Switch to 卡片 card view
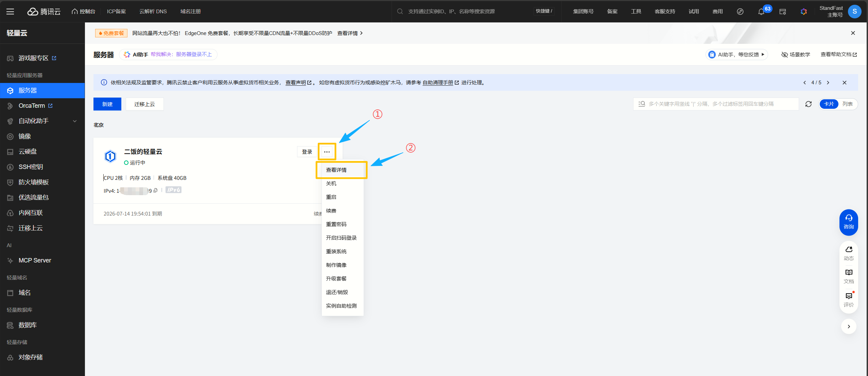868x376 pixels. pyautogui.click(x=829, y=104)
